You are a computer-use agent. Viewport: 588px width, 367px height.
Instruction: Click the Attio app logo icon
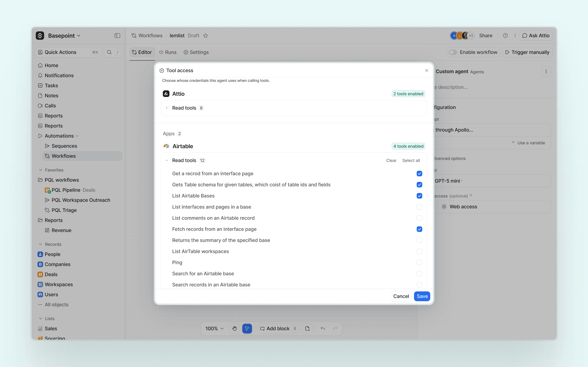[166, 94]
